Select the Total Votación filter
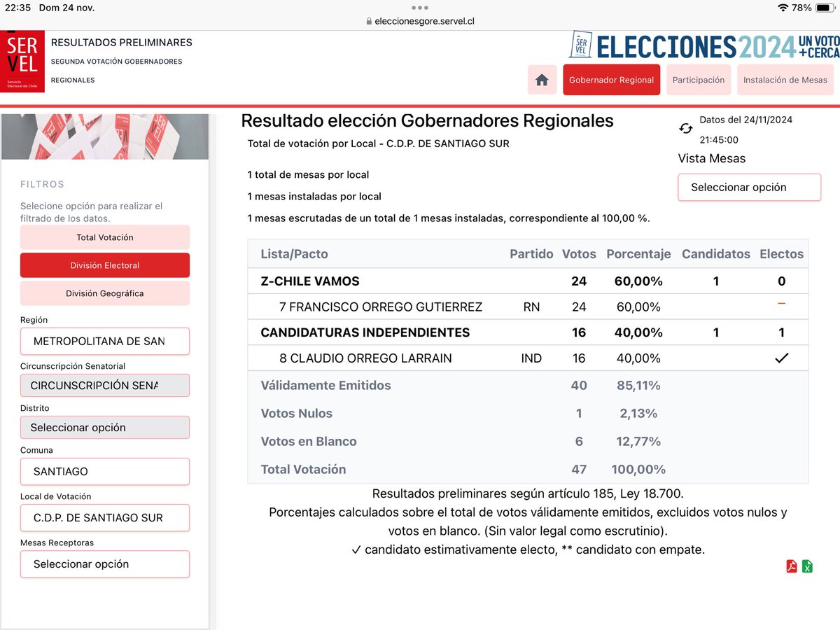This screenshot has width=840, height=630. click(x=105, y=237)
